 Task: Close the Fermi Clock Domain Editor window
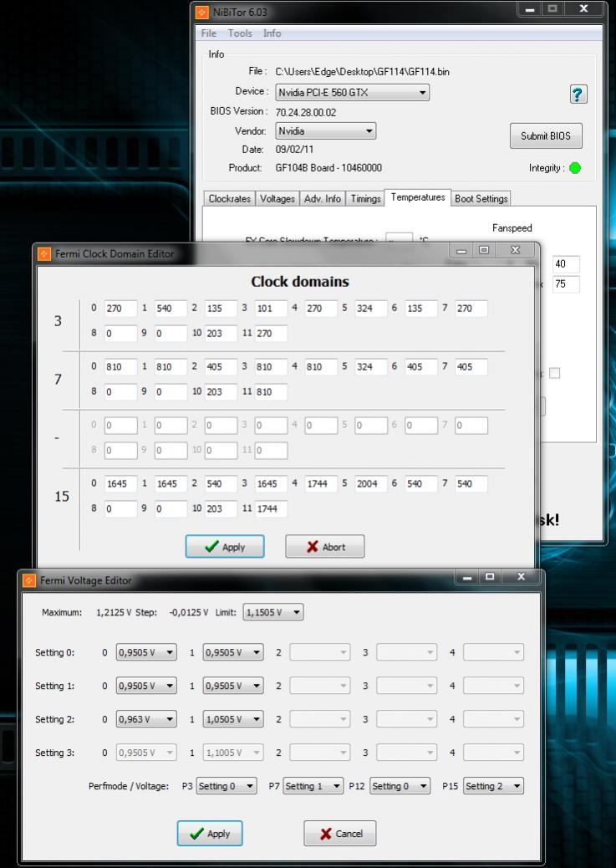pyautogui.click(x=515, y=250)
